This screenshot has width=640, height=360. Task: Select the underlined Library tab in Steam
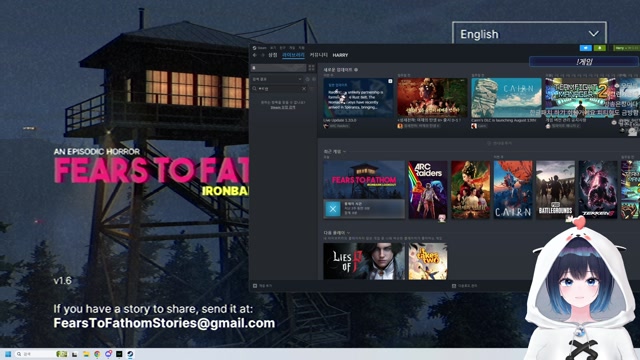tap(293, 55)
